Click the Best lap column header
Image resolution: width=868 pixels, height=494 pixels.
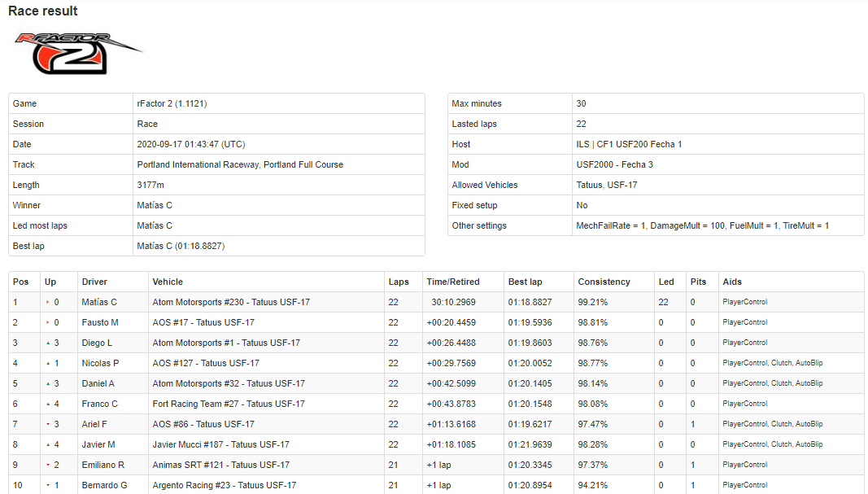pyautogui.click(x=526, y=282)
